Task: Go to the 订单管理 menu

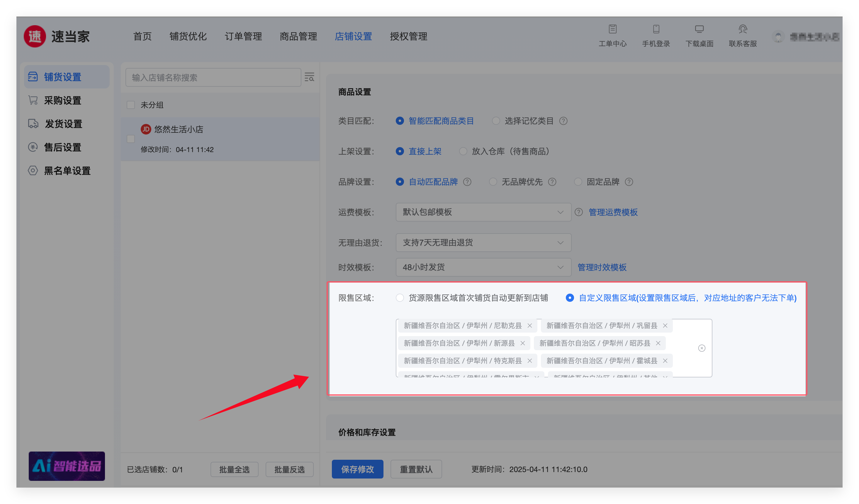Action: tap(243, 36)
